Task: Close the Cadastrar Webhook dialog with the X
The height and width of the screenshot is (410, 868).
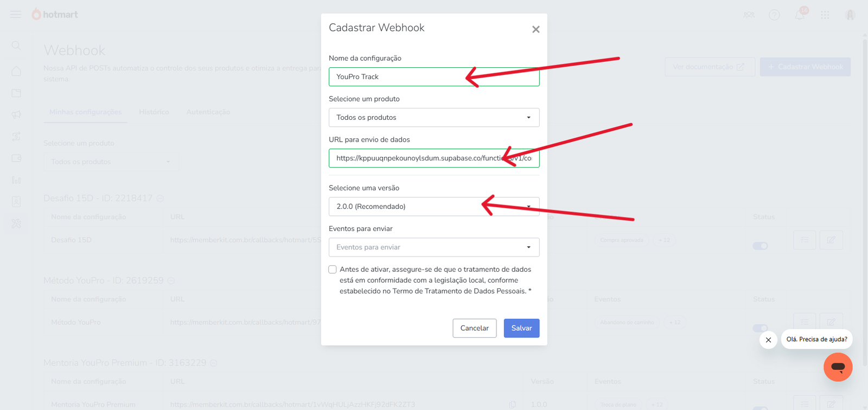Action: click(535, 29)
